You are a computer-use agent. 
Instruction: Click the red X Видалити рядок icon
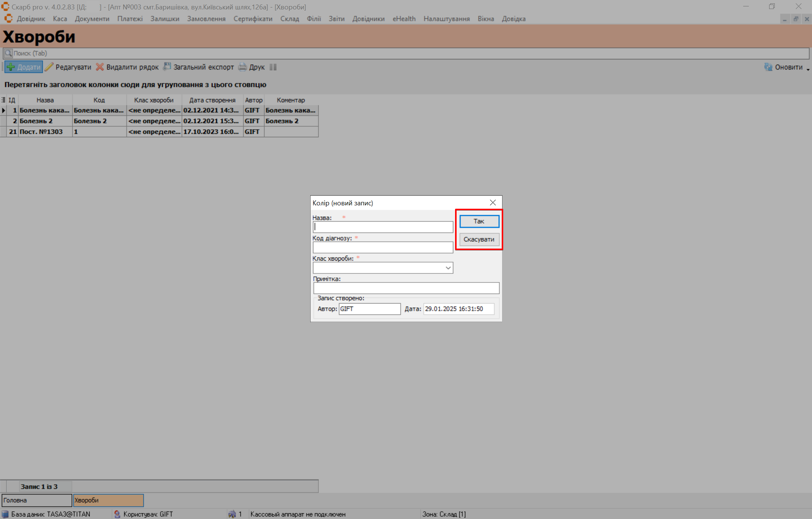click(x=100, y=67)
